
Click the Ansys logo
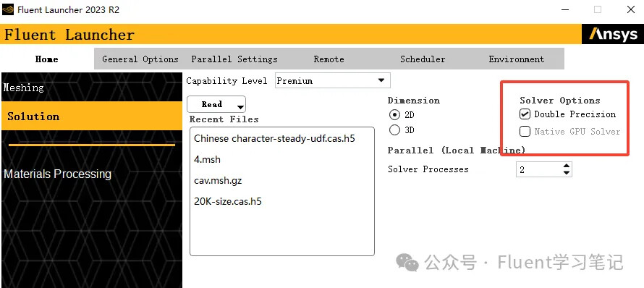pyautogui.click(x=613, y=34)
